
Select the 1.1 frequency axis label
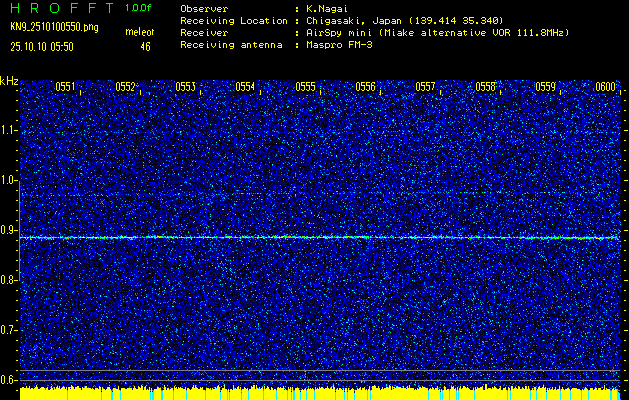coord(9,130)
